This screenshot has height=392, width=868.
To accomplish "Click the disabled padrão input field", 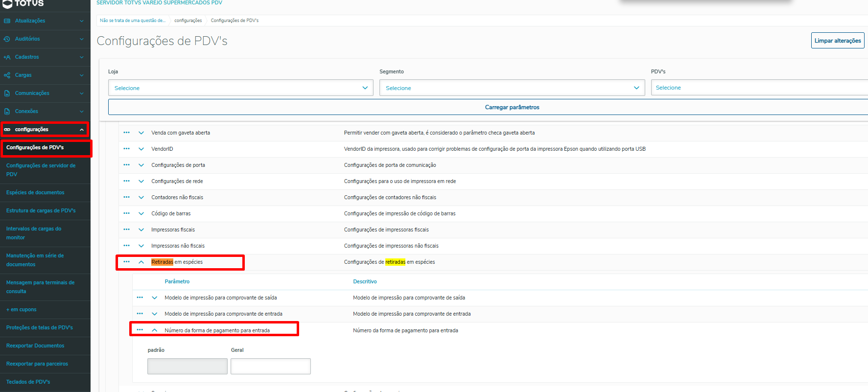I will click(x=188, y=366).
